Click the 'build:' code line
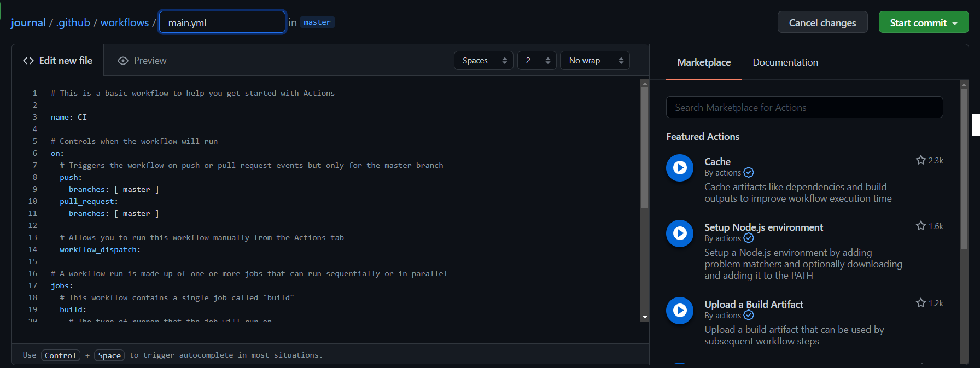Viewport: 980px width, 368px height. (73, 309)
